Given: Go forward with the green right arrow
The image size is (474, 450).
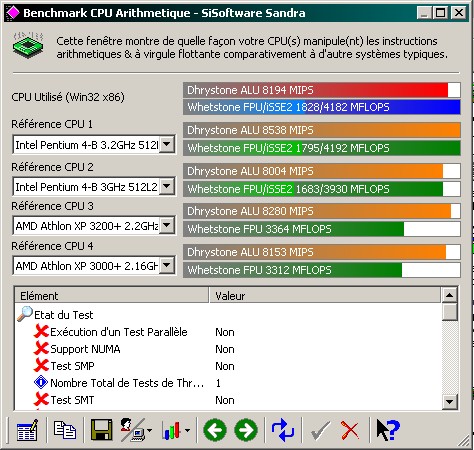Looking at the screenshot, I should pyautogui.click(x=246, y=430).
